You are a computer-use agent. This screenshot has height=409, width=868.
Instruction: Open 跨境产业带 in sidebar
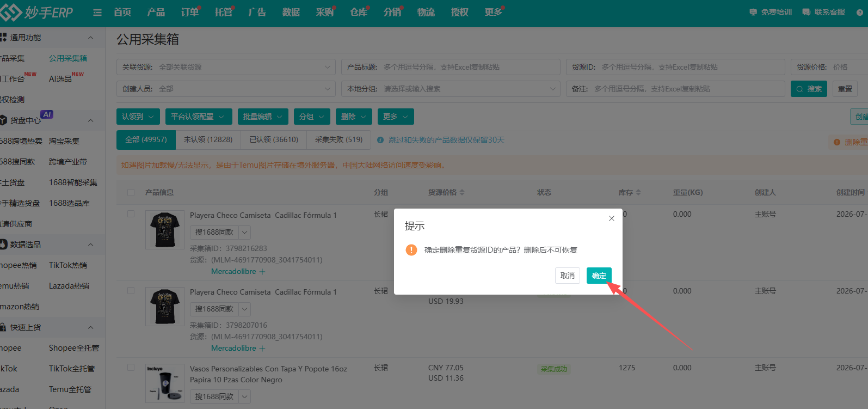pyautogui.click(x=68, y=162)
